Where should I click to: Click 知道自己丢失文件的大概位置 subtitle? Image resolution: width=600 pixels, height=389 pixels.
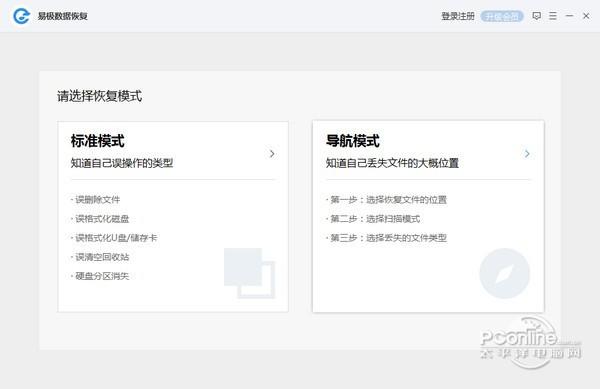pyautogui.click(x=392, y=163)
